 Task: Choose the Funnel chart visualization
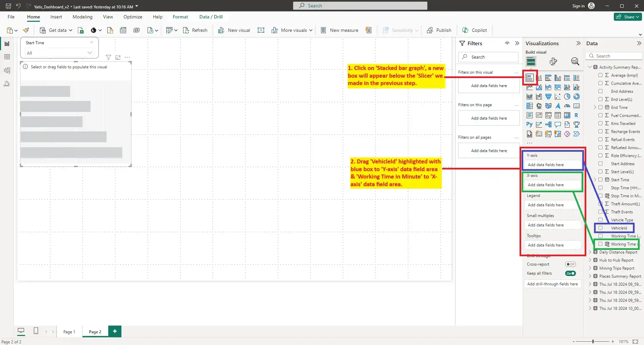pyautogui.click(x=548, y=97)
